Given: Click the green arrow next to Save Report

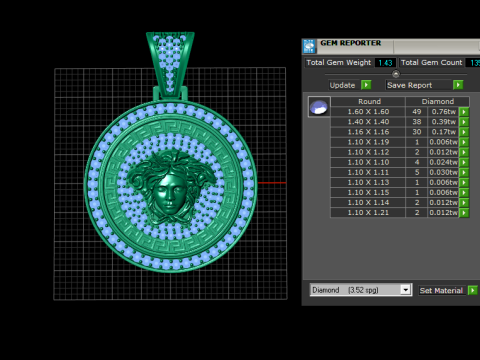Looking at the screenshot, I should coord(458,85).
